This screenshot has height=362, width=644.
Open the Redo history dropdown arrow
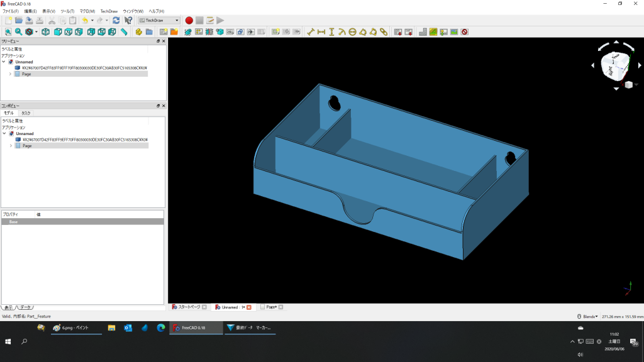[x=107, y=21]
